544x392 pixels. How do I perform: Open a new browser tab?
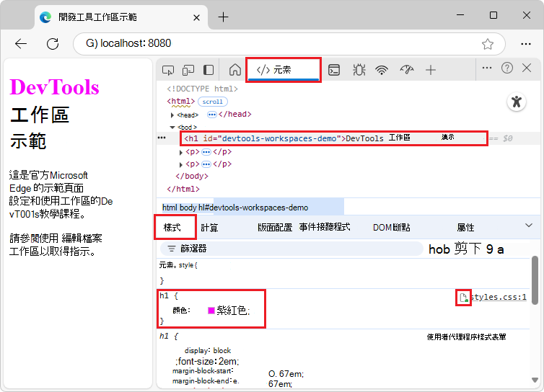click(224, 17)
